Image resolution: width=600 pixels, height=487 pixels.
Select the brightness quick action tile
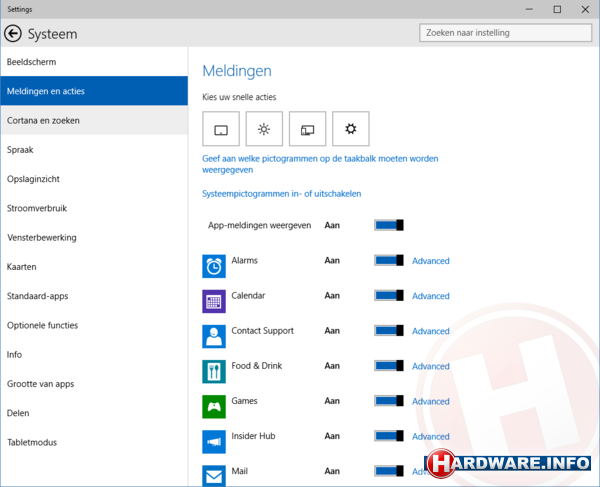pyautogui.click(x=264, y=129)
